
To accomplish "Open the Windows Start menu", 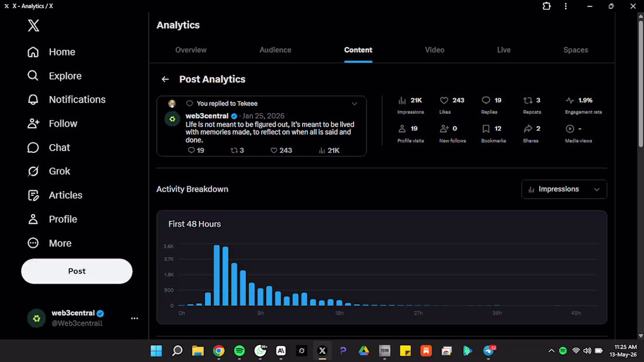I will pos(156,350).
